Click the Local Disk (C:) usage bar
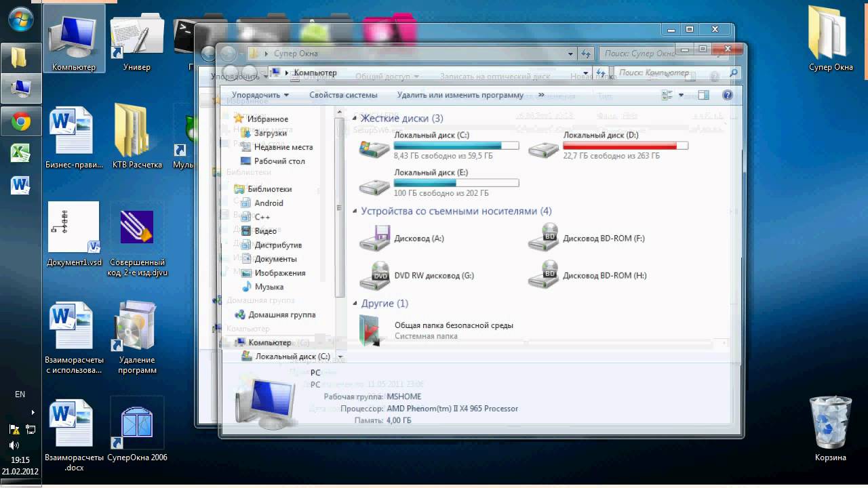Image resolution: width=868 pixels, height=488 pixels. 456,146
